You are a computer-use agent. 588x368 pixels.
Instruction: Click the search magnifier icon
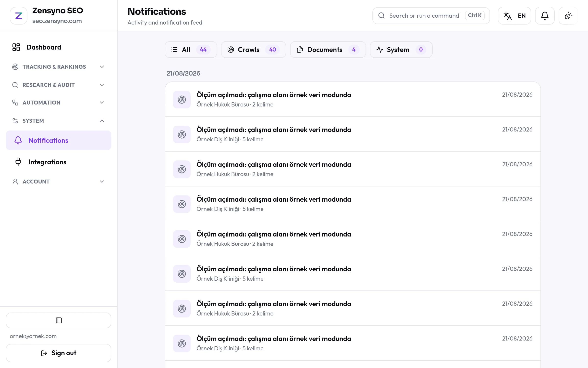[x=381, y=16]
